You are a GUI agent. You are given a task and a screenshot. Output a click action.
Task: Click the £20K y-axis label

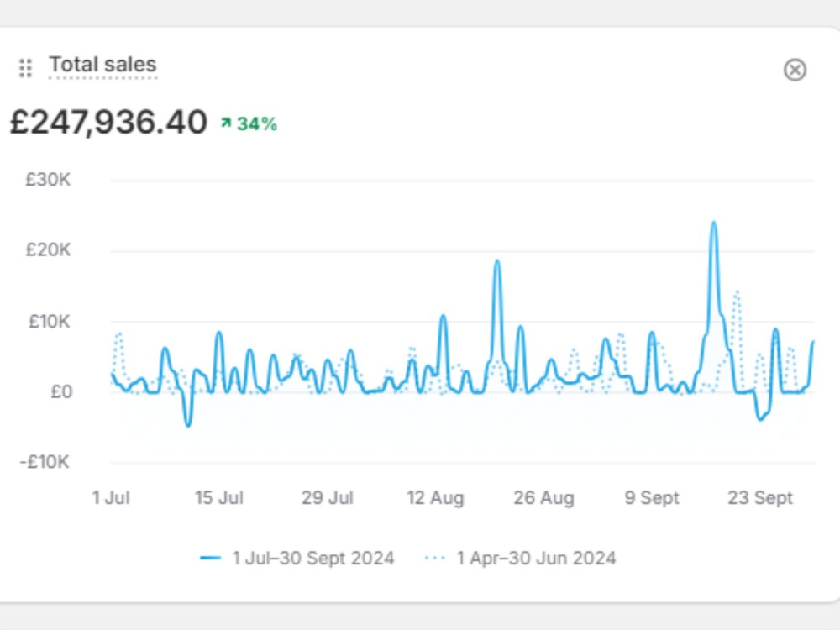(x=48, y=249)
